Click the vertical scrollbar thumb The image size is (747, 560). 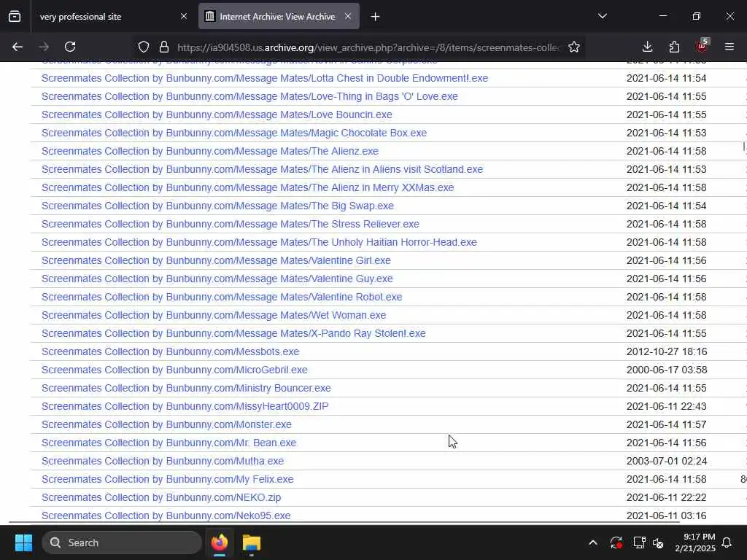[x=744, y=146]
